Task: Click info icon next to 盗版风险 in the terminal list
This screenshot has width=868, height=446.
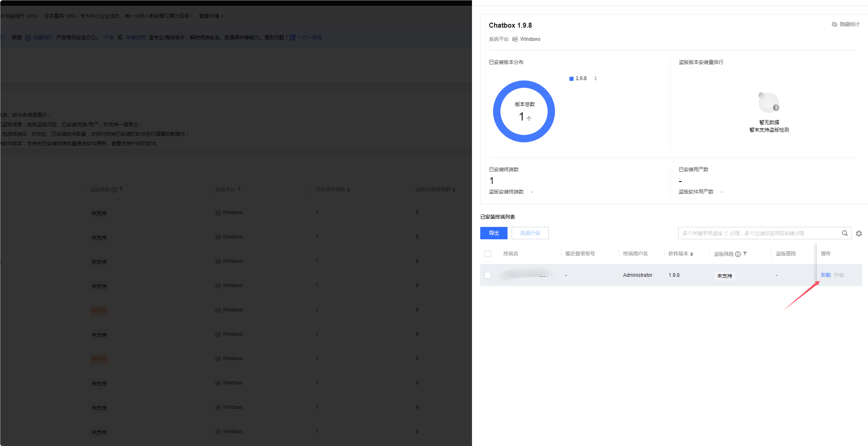Action: point(738,254)
